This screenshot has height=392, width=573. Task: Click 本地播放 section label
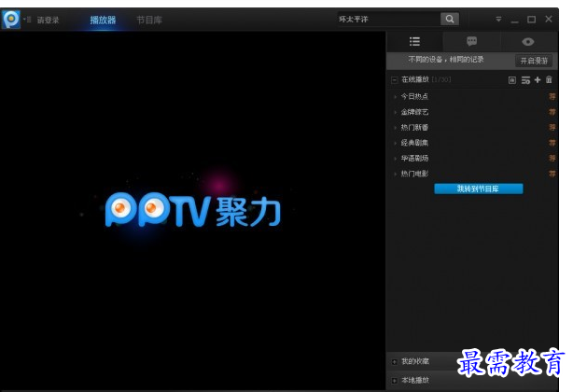(415, 380)
